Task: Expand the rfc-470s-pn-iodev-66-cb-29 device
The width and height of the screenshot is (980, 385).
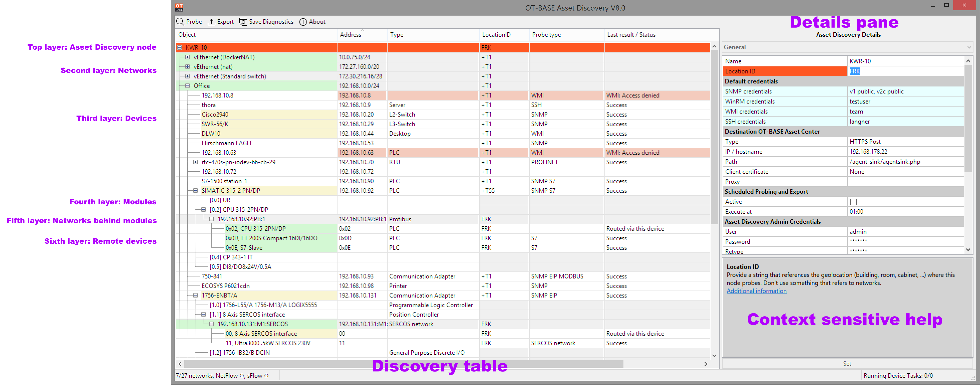Action: [196, 162]
